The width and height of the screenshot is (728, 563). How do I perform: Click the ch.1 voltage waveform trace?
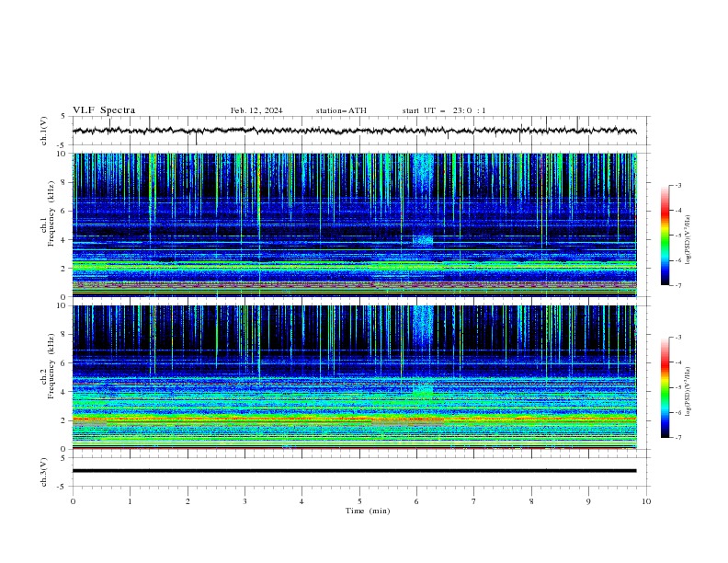point(354,131)
